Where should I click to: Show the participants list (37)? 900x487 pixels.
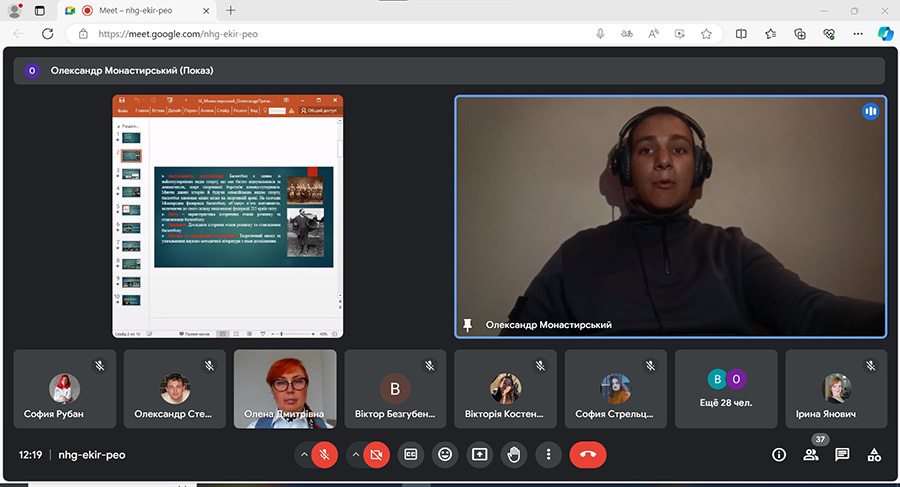[x=811, y=455]
